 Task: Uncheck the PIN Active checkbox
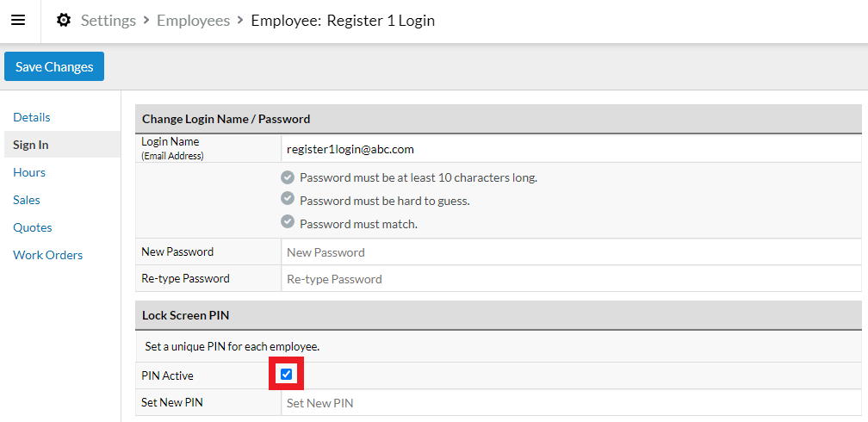tap(286, 375)
